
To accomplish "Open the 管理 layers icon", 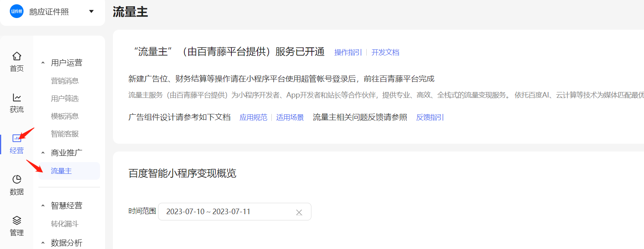I will [x=17, y=220].
